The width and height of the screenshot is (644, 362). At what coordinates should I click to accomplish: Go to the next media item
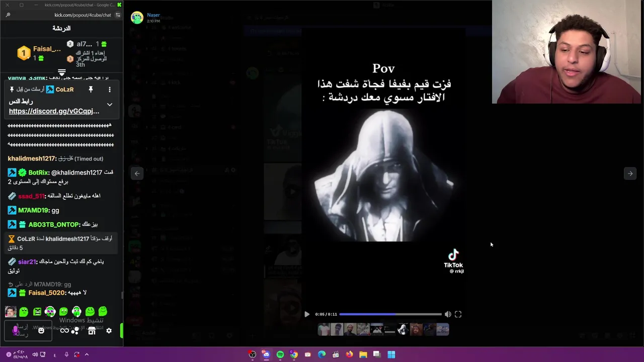pyautogui.click(x=630, y=173)
